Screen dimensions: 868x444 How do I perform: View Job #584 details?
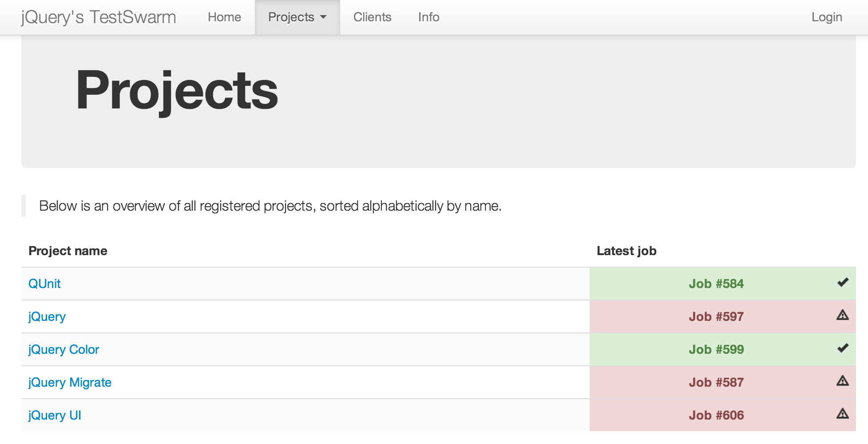tap(716, 284)
